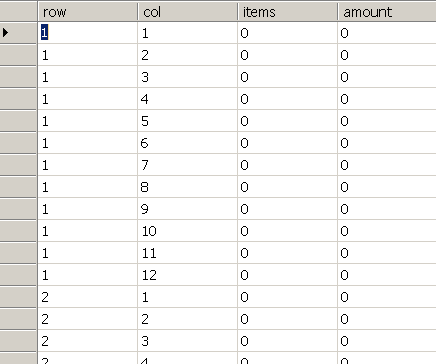This screenshot has height=364, width=436.
Task: Select first row cell with value 2
Action: point(87,297)
